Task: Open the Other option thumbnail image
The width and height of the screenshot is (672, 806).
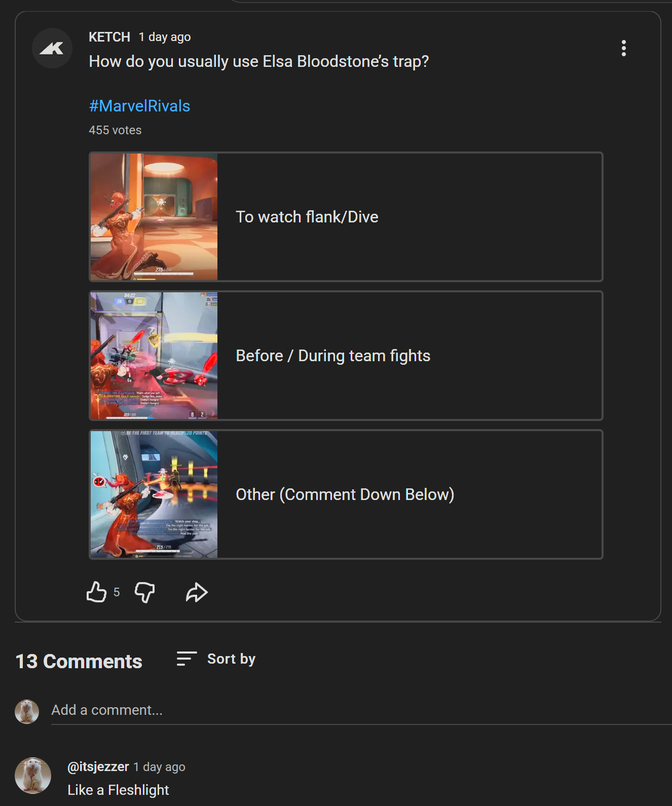Action: [154, 494]
